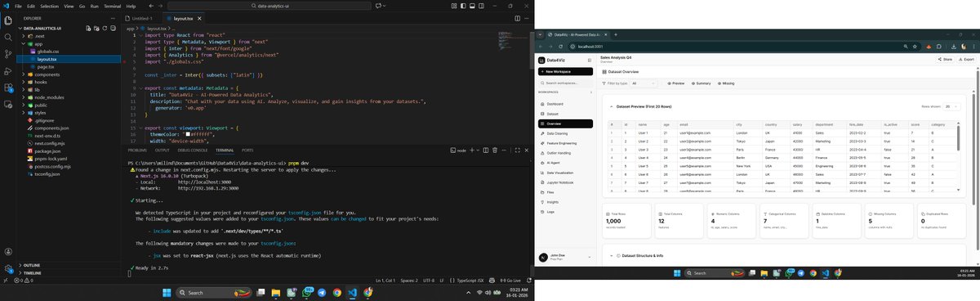Kill terminal with trash icon

pyautogui.click(x=495, y=150)
